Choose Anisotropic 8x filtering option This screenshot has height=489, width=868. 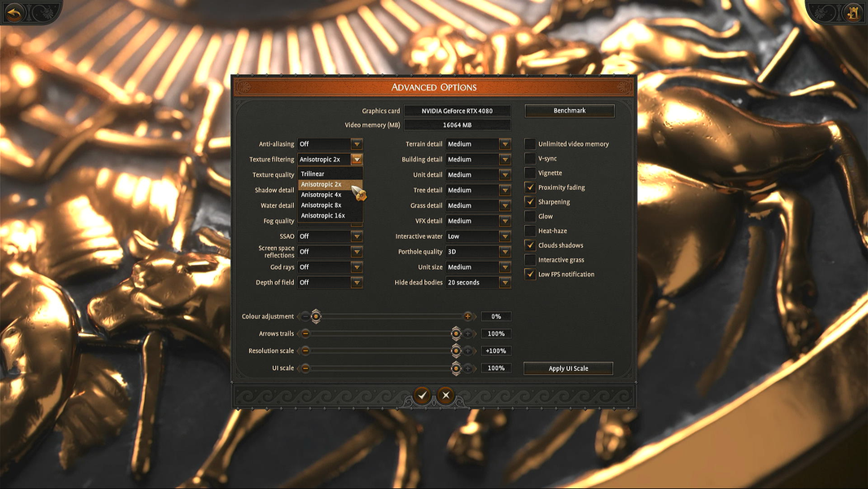[x=331, y=205]
